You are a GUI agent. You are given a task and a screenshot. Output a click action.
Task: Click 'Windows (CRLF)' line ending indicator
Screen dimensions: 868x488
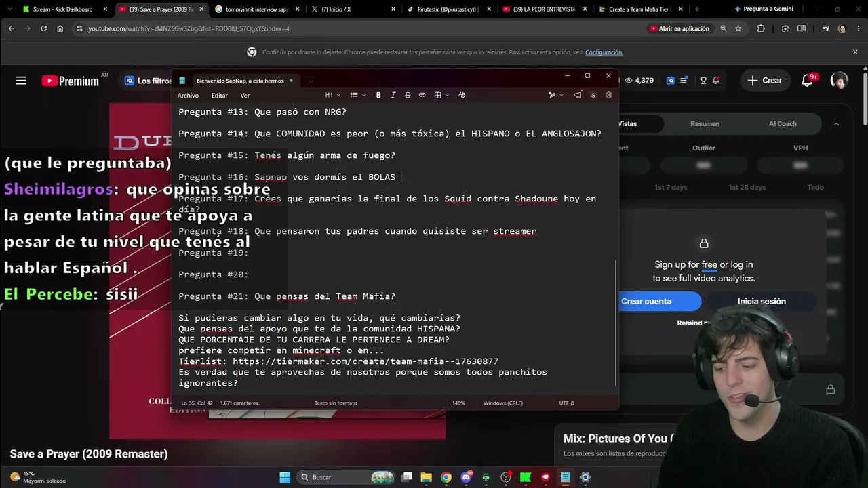click(502, 403)
